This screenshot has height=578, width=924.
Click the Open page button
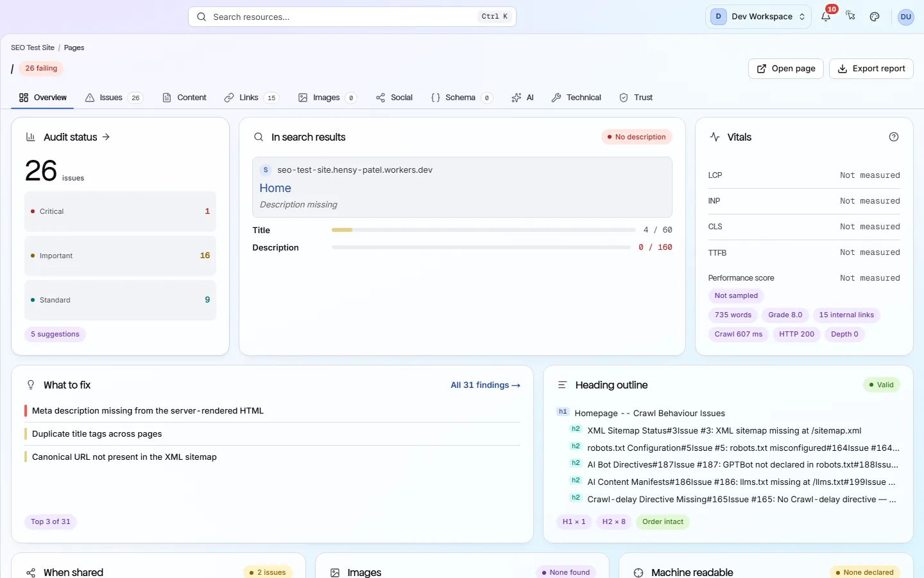pos(786,69)
